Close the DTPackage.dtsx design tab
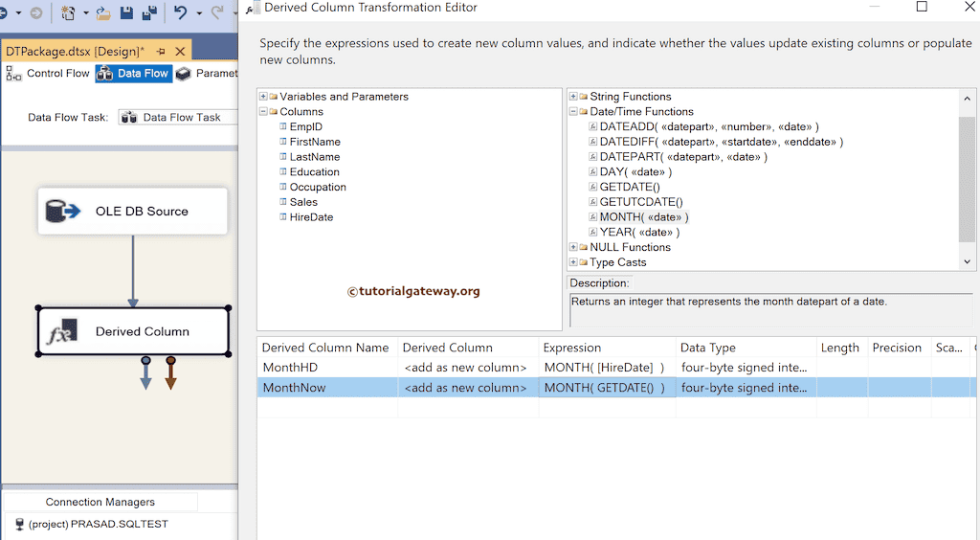 click(180, 52)
